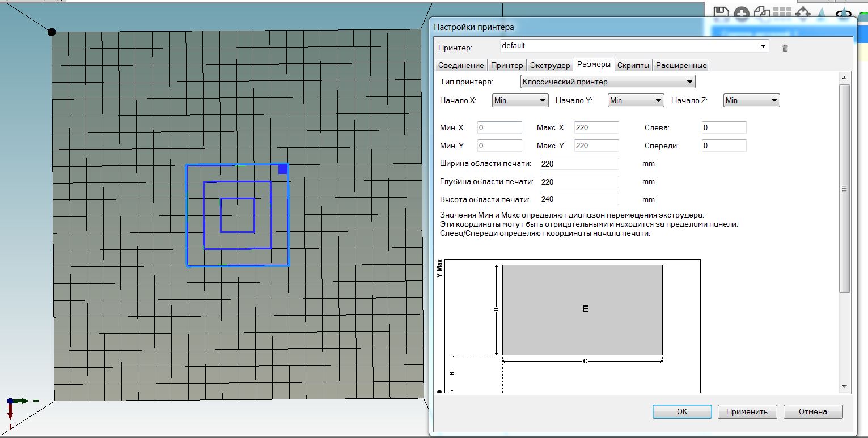
Task: Switch to the Соединение tab
Action: [461, 65]
